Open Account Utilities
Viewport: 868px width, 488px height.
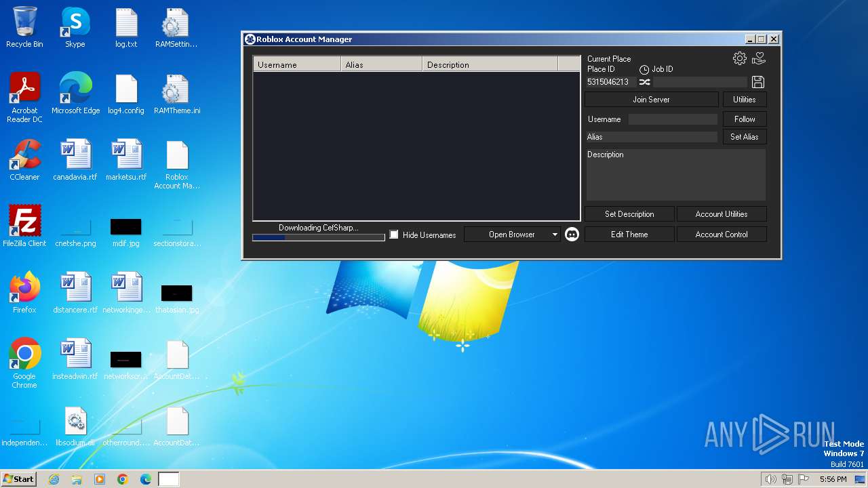point(722,214)
